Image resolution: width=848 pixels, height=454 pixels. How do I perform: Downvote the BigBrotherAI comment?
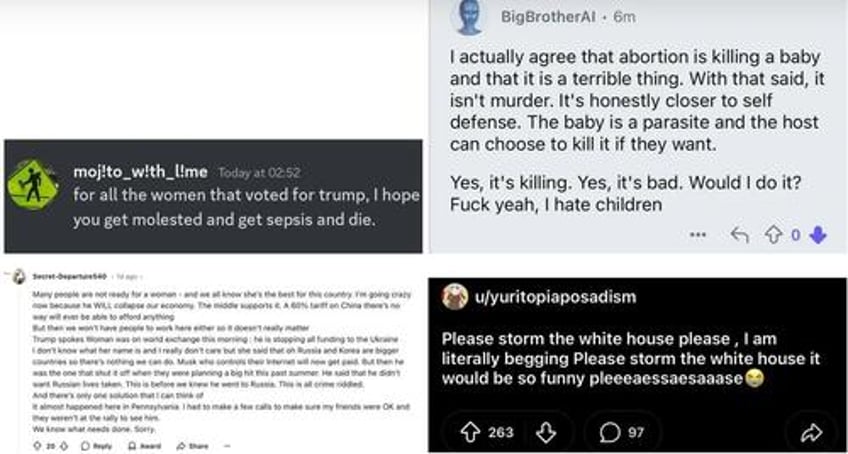point(818,235)
